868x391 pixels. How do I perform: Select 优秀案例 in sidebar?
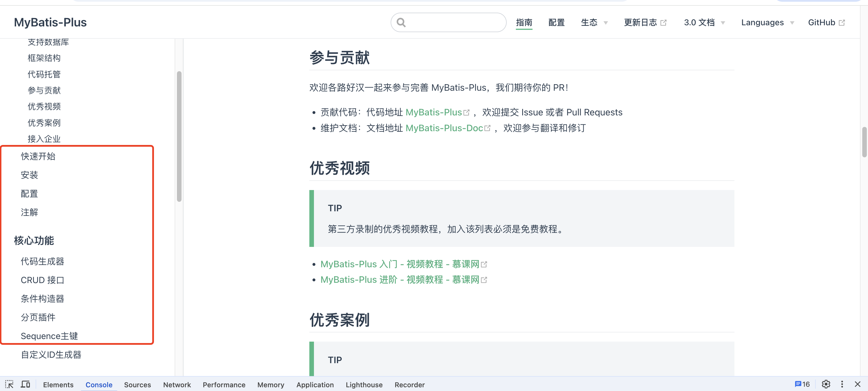[x=44, y=123]
